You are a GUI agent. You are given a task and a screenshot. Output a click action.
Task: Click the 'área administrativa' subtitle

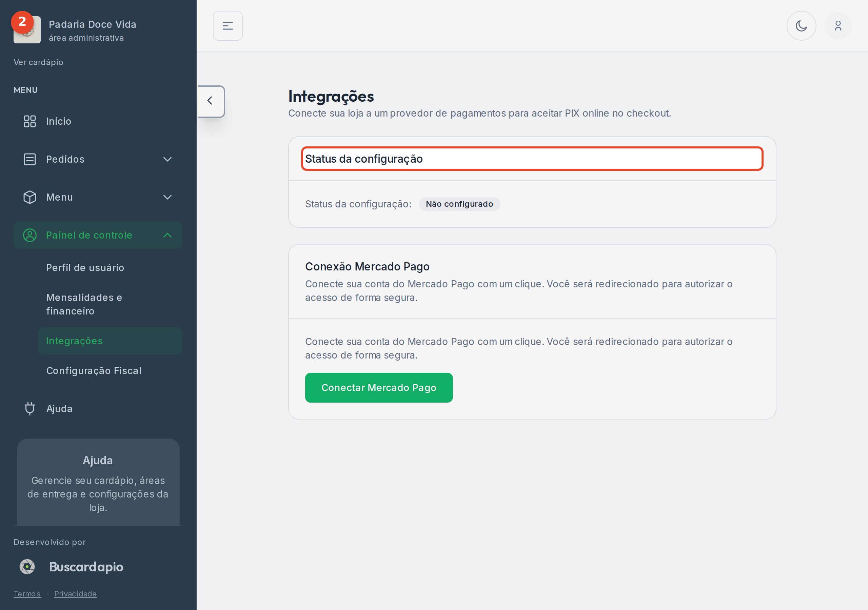(x=86, y=38)
